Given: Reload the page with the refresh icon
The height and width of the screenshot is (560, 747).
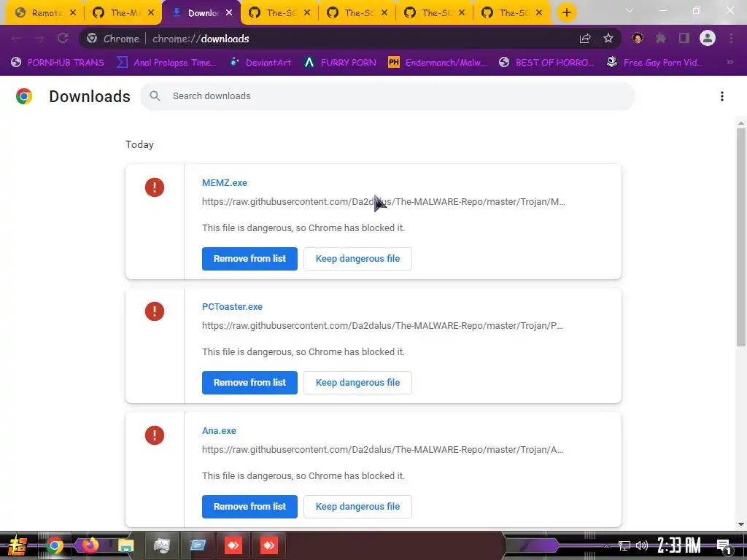Looking at the screenshot, I should tap(63, 39).
